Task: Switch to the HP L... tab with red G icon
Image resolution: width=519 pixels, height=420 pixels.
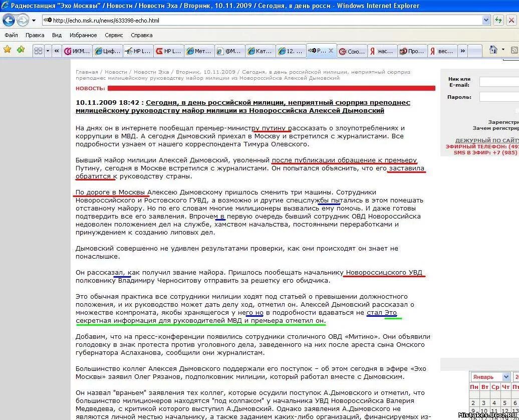Action: coord(168,51)
